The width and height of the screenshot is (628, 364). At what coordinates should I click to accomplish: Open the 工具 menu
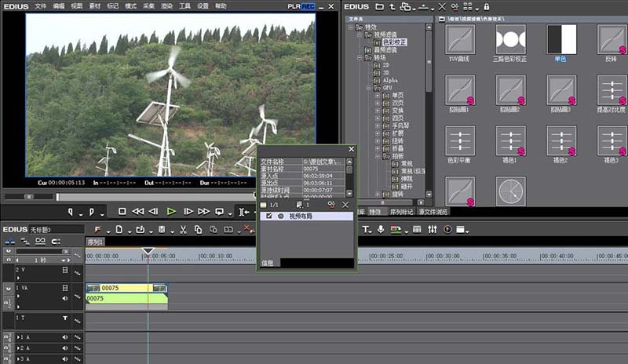[x=184, y=6]
